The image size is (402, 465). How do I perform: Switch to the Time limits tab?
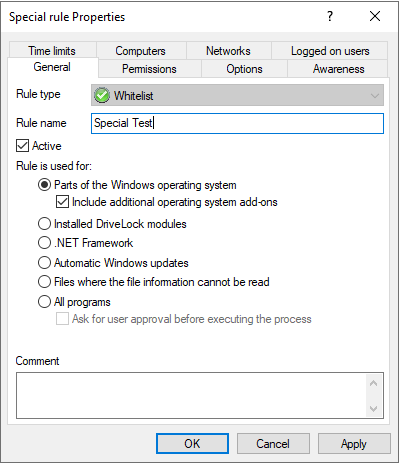click(x=52, y=51)
